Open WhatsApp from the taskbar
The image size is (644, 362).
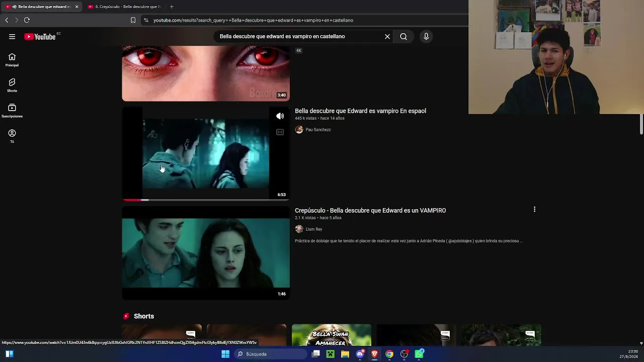[x=419, y=354]
